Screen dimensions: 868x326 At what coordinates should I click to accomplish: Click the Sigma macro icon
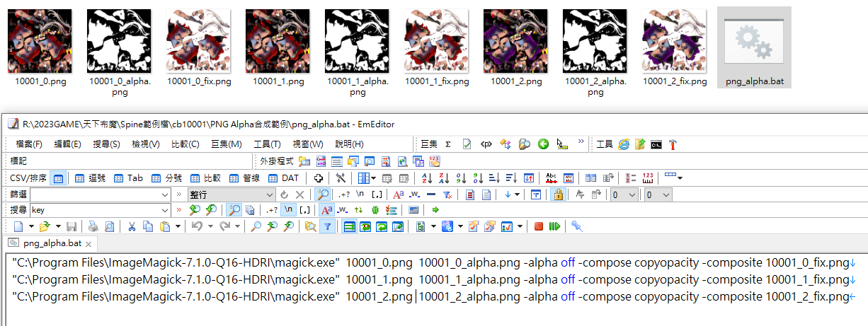pos(448,144)
